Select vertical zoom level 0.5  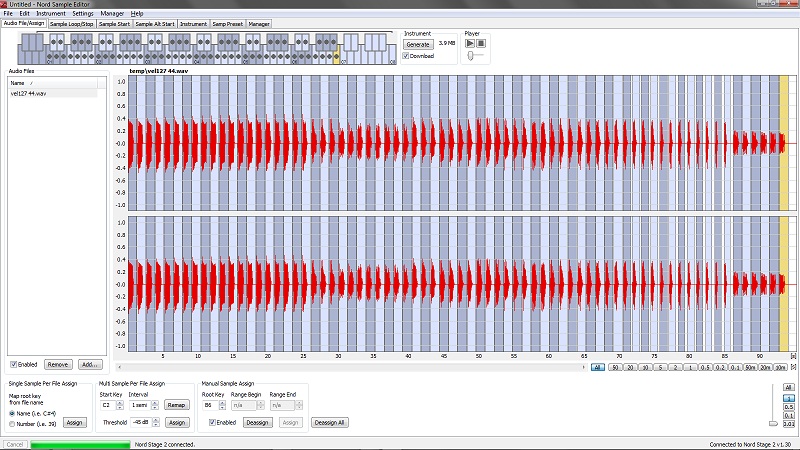789,407
